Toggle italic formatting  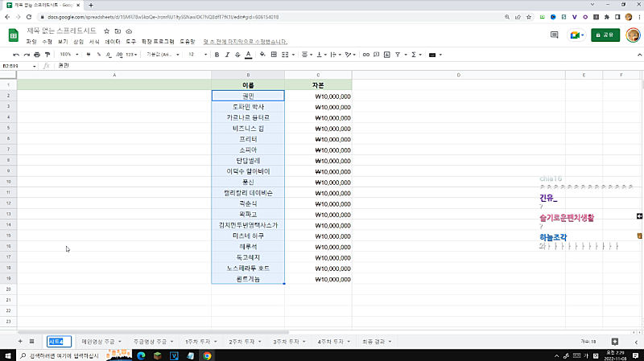tap(227, 55)
